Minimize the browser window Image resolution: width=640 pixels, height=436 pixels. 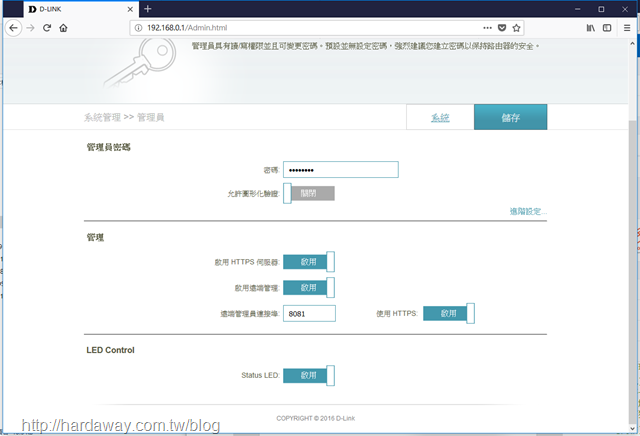[x=578, y=9]
